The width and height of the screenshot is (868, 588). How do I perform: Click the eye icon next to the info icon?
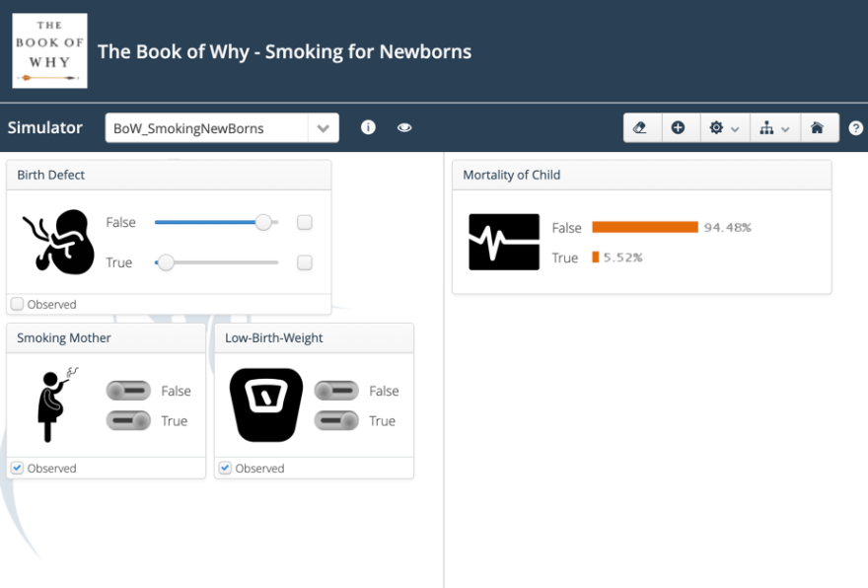pyautogui.click(x=404, y=127)
